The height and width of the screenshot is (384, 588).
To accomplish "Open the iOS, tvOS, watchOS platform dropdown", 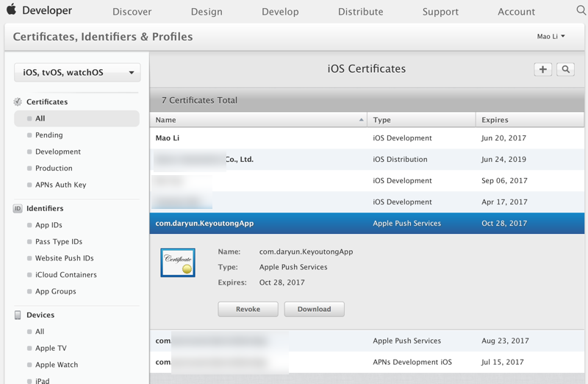I will coord(77,72).
